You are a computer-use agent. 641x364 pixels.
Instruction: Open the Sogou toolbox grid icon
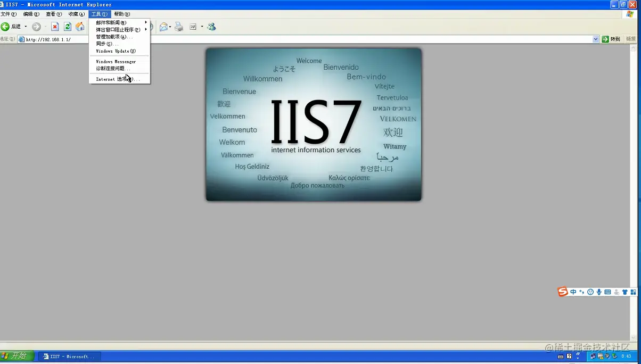pos(633,292)
